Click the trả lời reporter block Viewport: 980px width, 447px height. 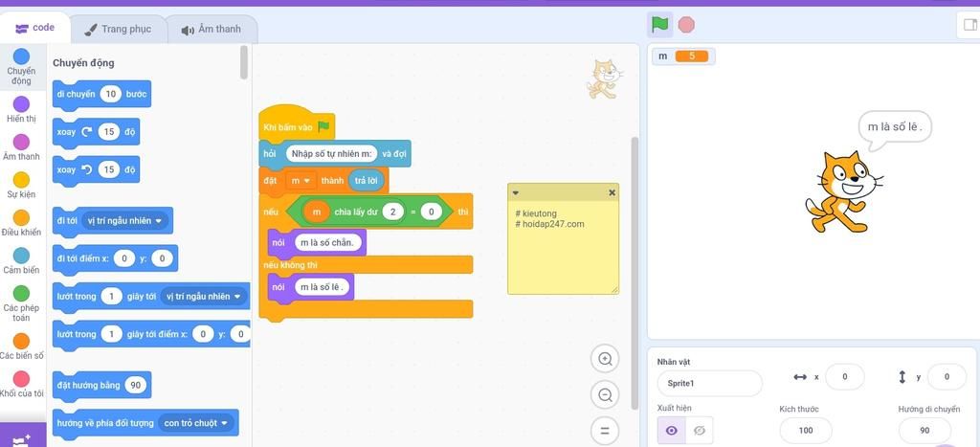tap(367, 181)
